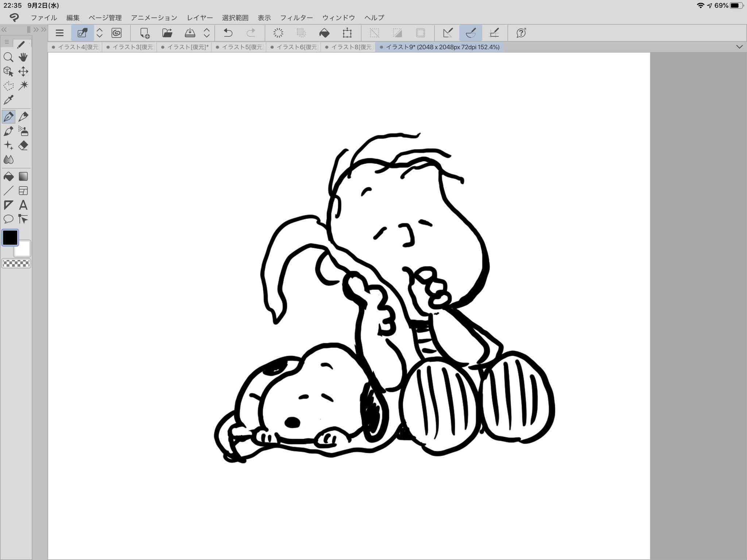This screenshot has width=747, height=560.
Task: Open the フィルター menu
Action: [x=297, y=18]
